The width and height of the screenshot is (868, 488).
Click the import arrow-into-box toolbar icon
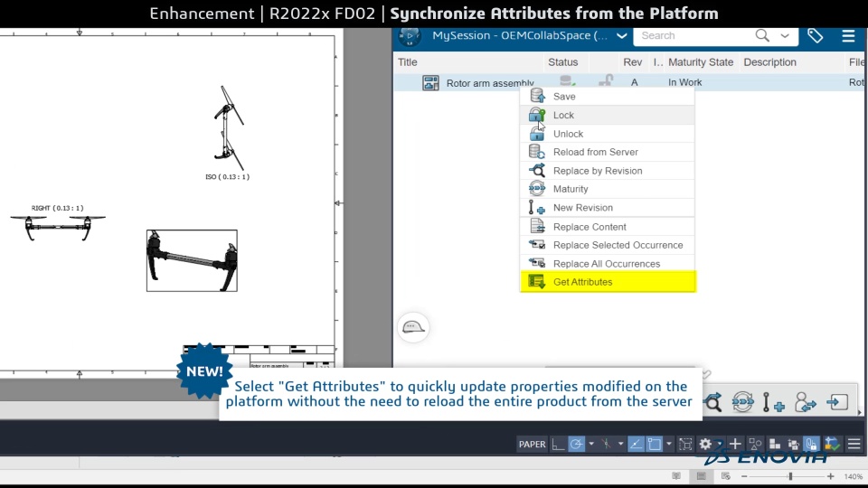tap(837, 401)
